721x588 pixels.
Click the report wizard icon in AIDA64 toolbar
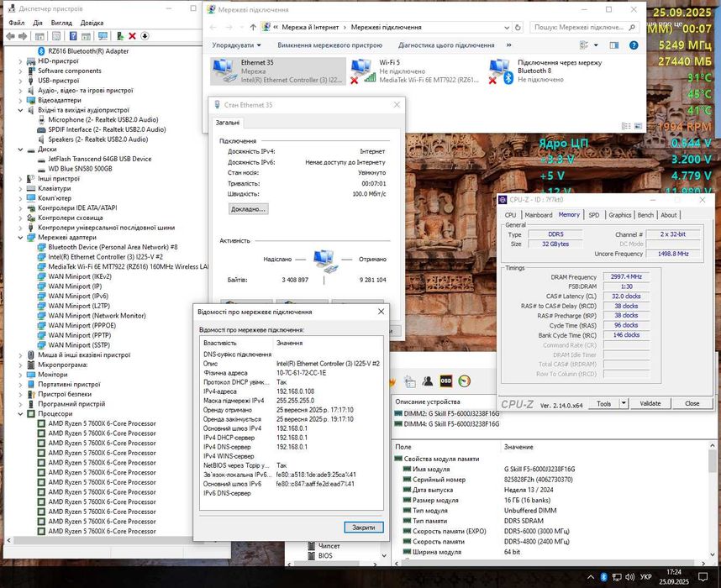[409, 381]
